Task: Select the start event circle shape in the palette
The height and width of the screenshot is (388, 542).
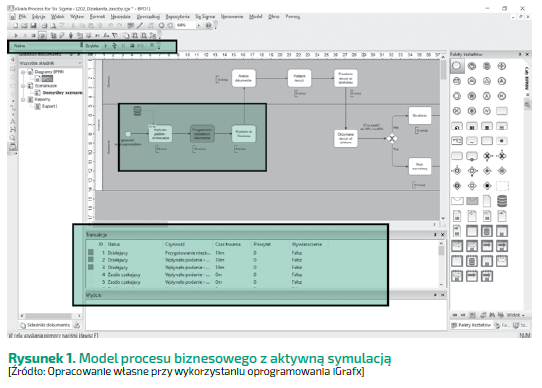Action: click(456, 66)
